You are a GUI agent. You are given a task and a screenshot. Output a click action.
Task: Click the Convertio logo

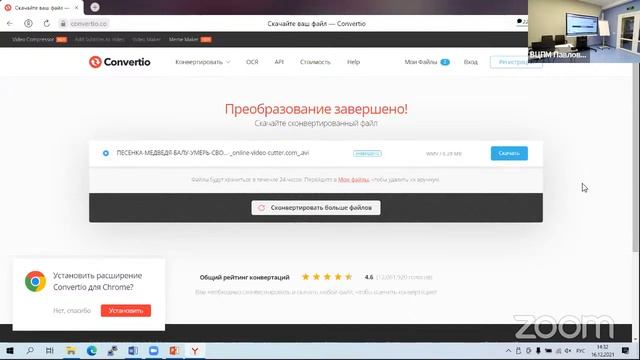pos(120,62)
